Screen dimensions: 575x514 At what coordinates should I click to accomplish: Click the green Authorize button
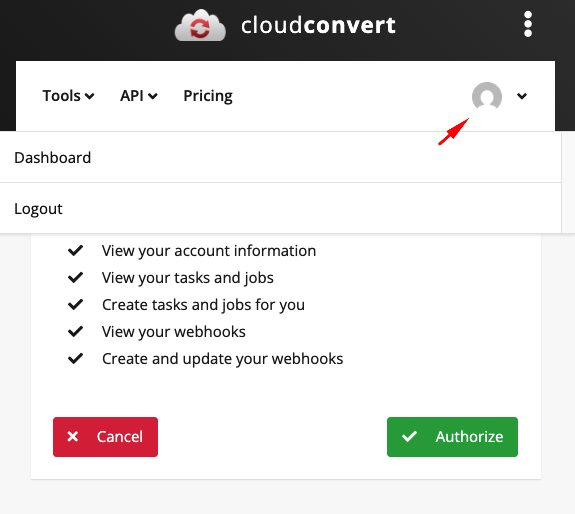pyautogui.click(x=452, y=437)
